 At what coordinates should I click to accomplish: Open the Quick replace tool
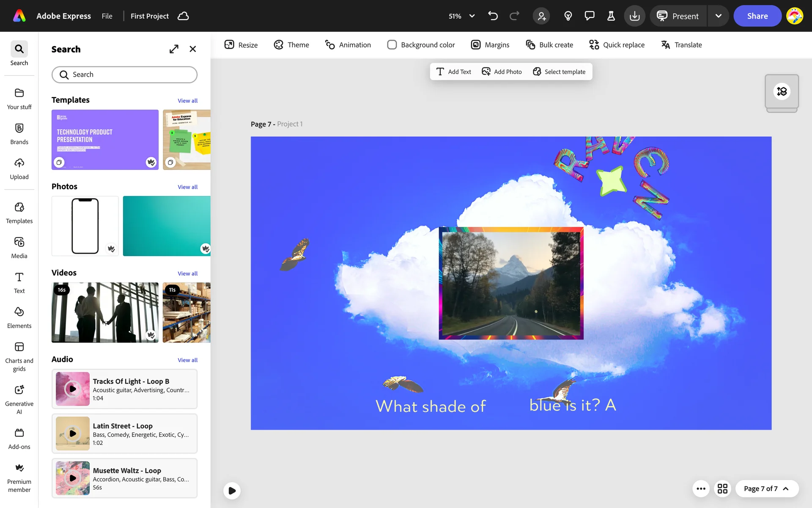[x=617, y=45]
